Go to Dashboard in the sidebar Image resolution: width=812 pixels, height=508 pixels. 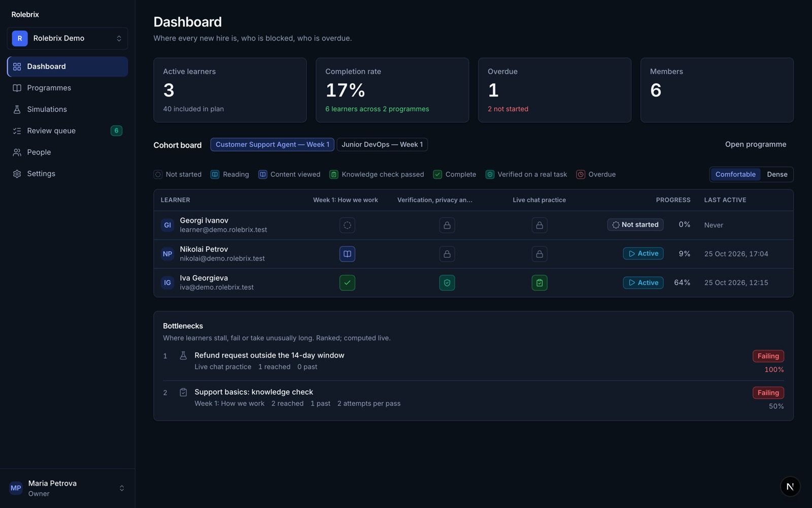click(x=67, y=67)
